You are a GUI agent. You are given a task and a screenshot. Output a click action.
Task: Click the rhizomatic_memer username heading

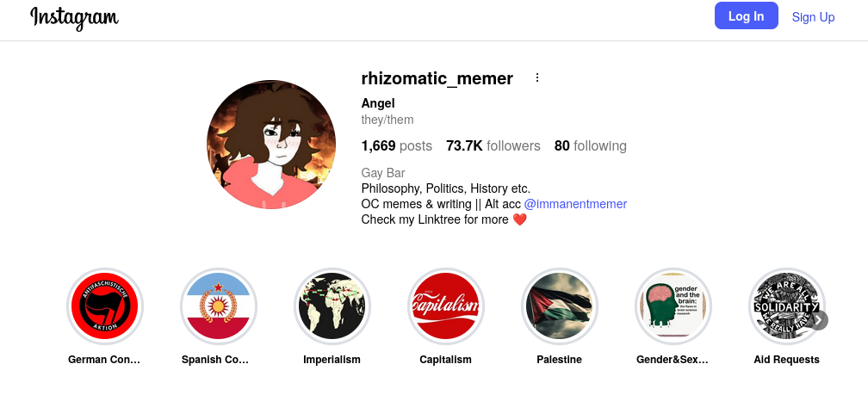tap(437, 79)
